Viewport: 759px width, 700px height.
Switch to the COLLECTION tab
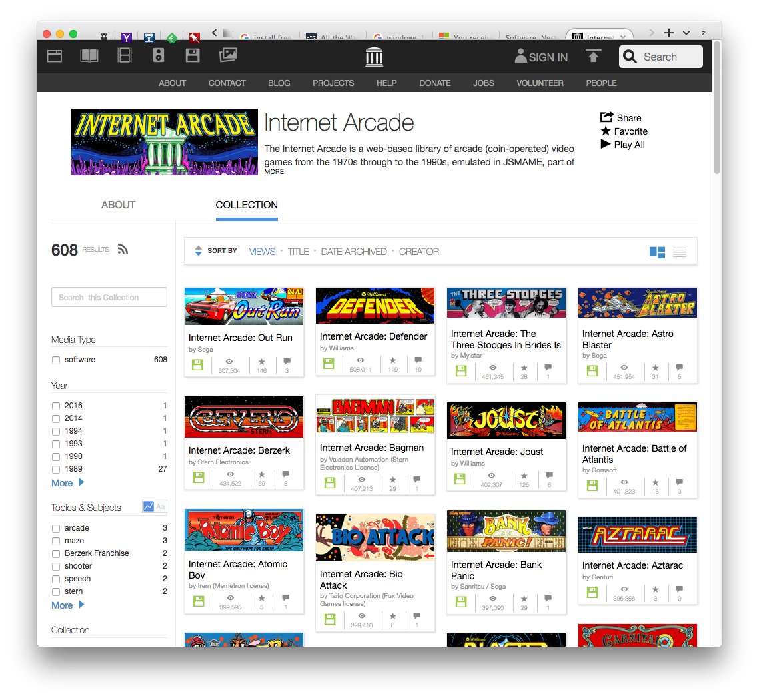(247, 205)
